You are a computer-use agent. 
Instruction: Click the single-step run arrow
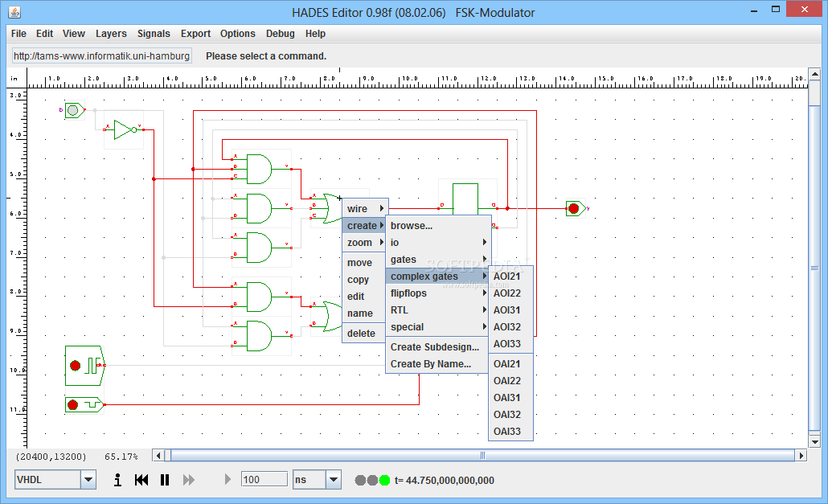click(227, 479)
